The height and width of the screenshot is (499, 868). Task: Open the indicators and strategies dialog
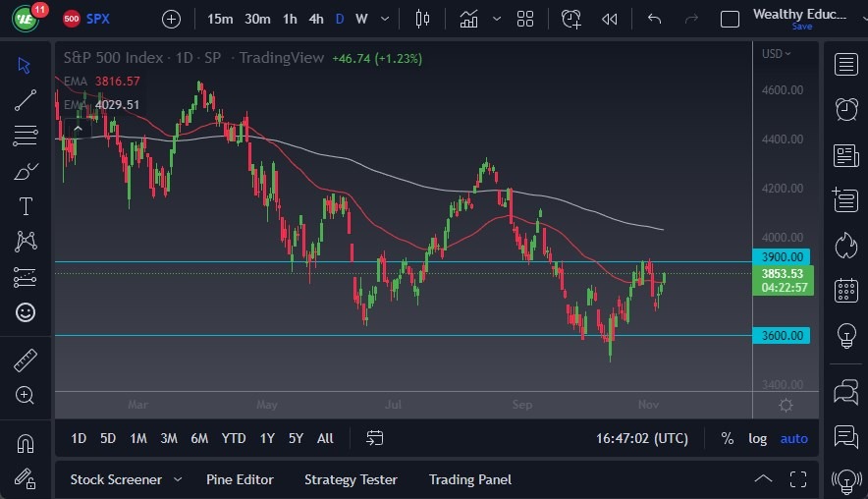[468, 19]
